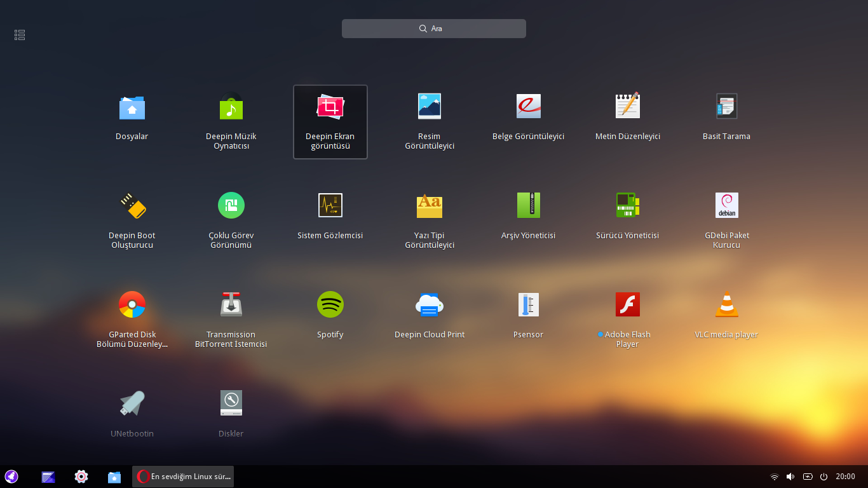
Task: Click the 20:00 clock
Action: click(x=845, y=477)
